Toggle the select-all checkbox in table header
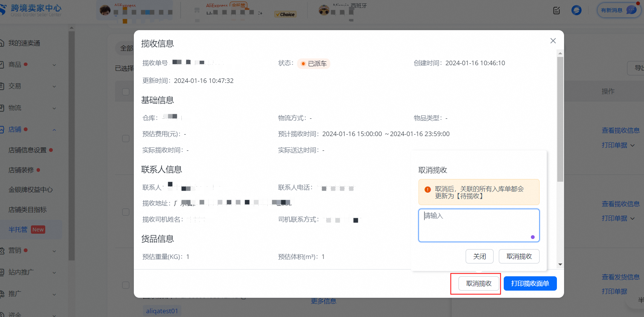644x317 pixels. [x=126, y=92]
